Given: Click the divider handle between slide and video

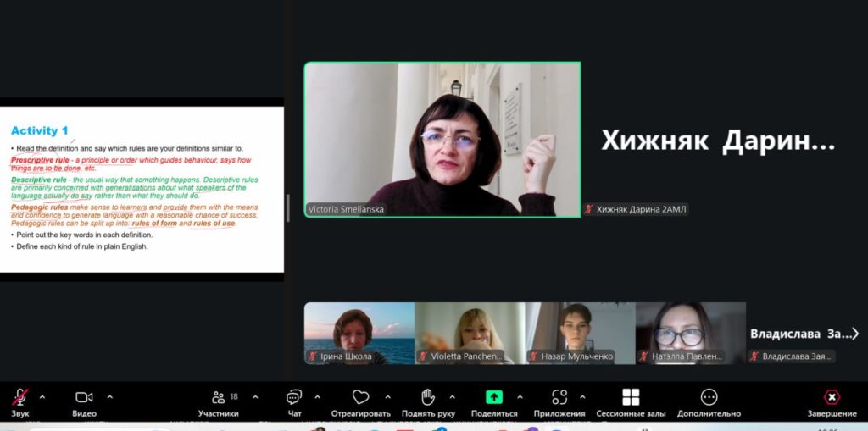Looking at the screenshot, I should click(288, 207).
